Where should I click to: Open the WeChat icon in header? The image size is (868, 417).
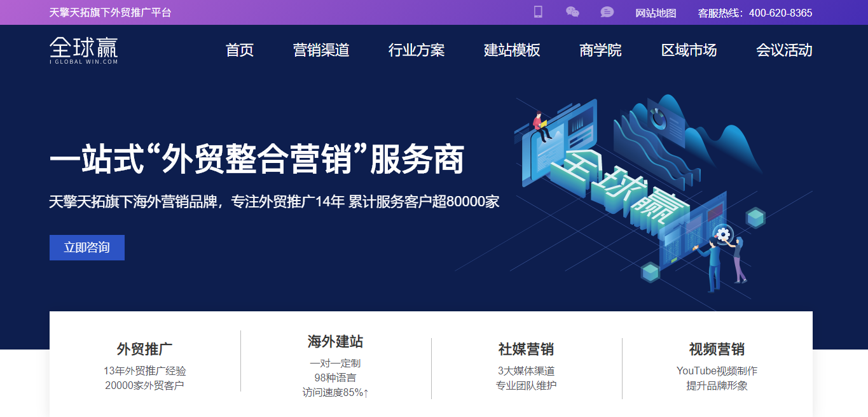click(x=572, y=12)
